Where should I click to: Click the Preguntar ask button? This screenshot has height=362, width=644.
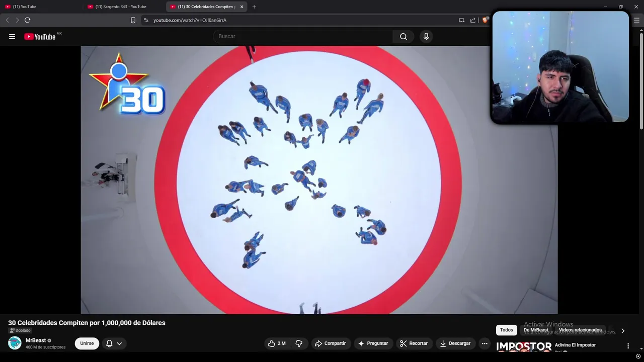click(373, 343)
